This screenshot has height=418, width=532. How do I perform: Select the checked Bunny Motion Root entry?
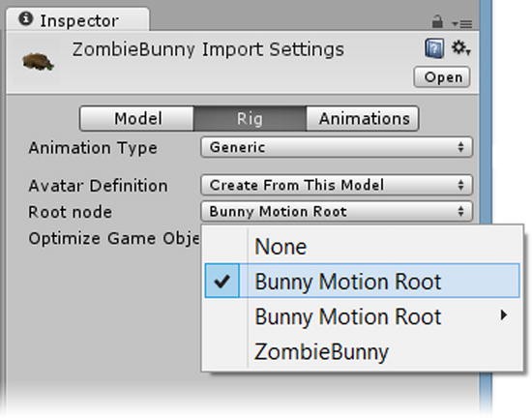click(x=363, y=281)
